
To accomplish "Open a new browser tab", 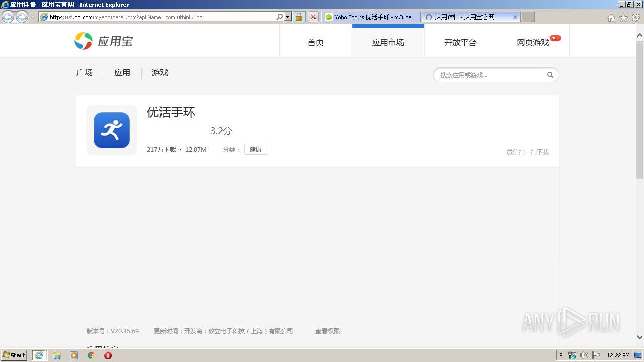I will tap(528, 17).
